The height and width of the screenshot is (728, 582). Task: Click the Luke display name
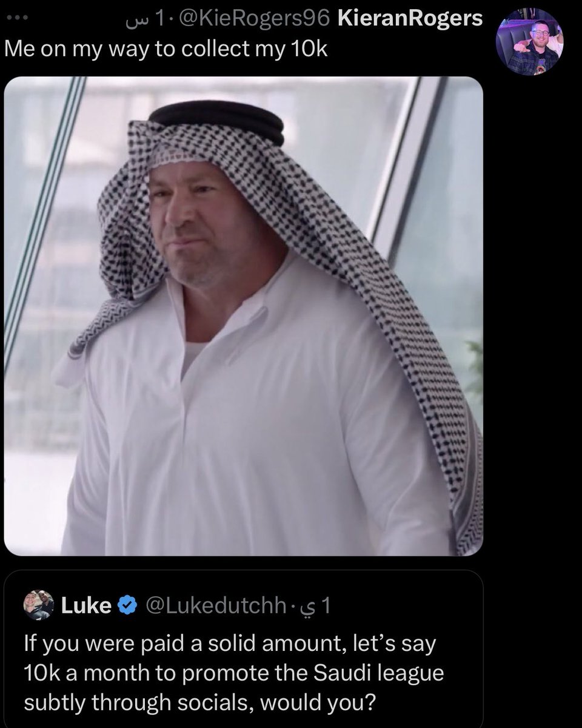coord(86,605)
